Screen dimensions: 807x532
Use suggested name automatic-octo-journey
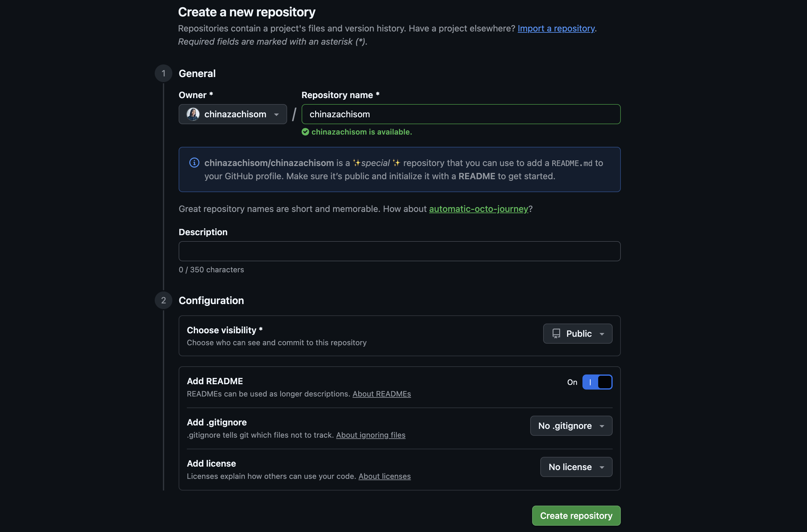[478, 209]
